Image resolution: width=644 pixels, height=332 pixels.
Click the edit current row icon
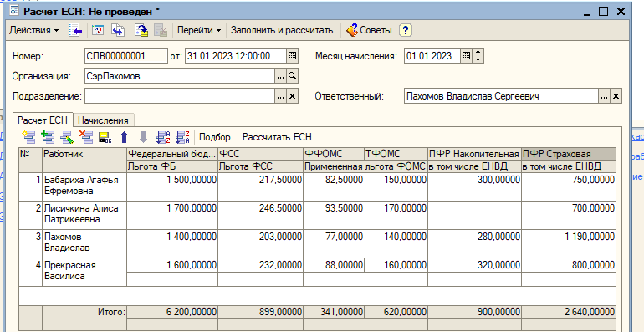68,137
